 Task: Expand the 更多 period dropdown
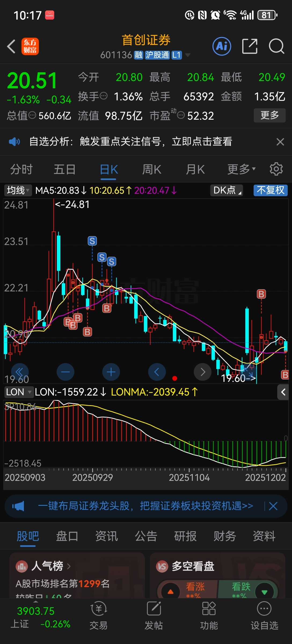[242, 169]
